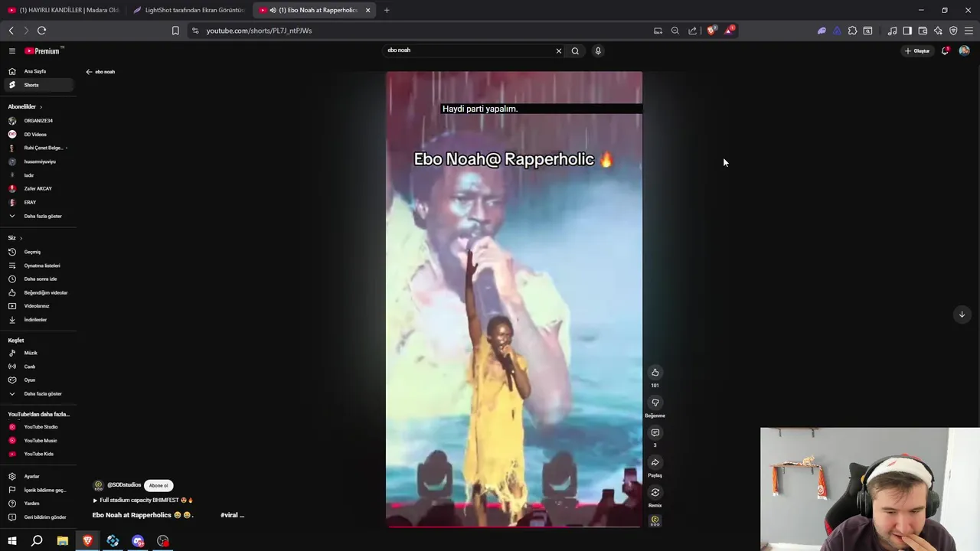Screen dimensions: 980x551
Task: Bookmark this page
Action: pyautogui.click(x=175, y=31)
